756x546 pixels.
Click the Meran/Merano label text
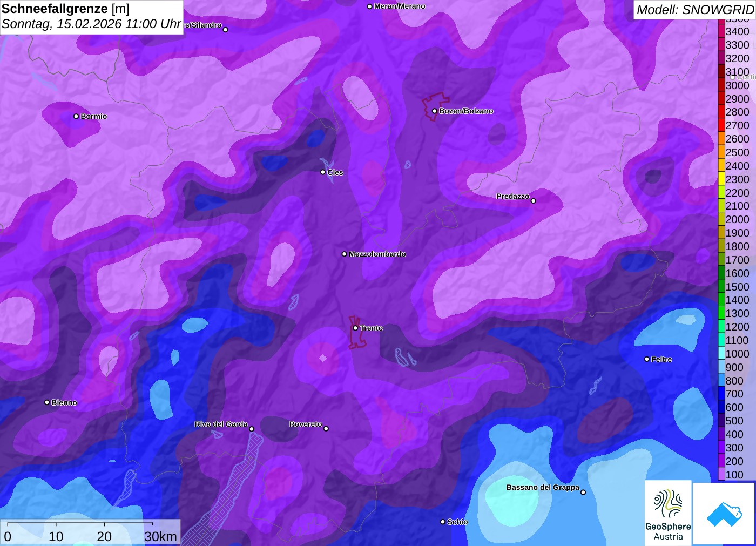(x=400, y=6)
